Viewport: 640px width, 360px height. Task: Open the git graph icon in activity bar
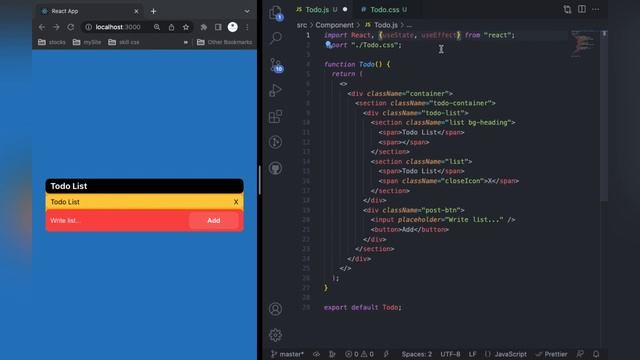(276, 142)
